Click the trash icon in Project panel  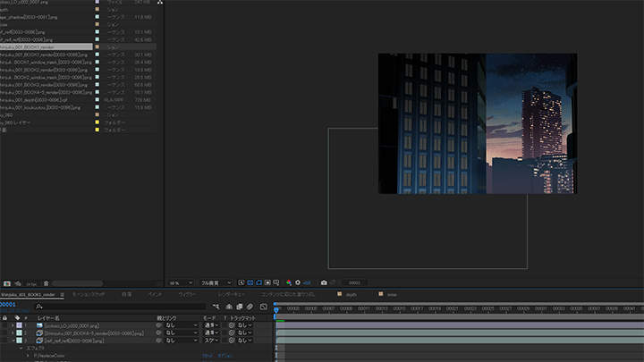(x=48, y=283)
